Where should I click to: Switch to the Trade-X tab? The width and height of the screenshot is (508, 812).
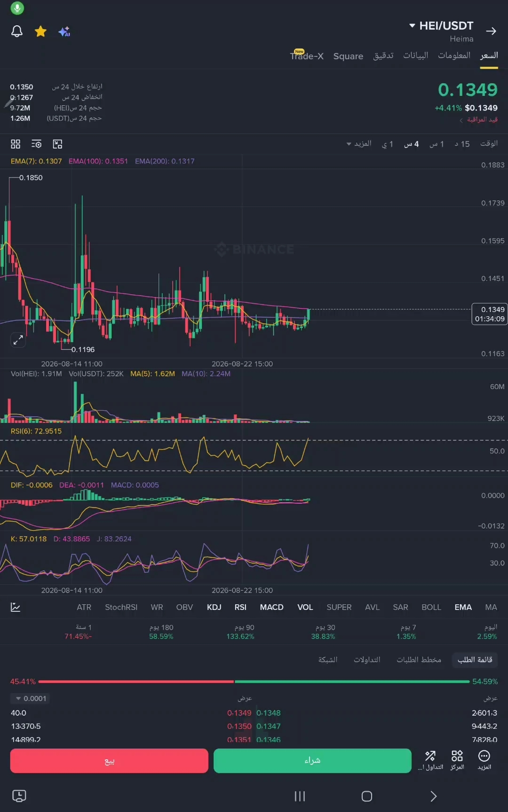point(307,55)
